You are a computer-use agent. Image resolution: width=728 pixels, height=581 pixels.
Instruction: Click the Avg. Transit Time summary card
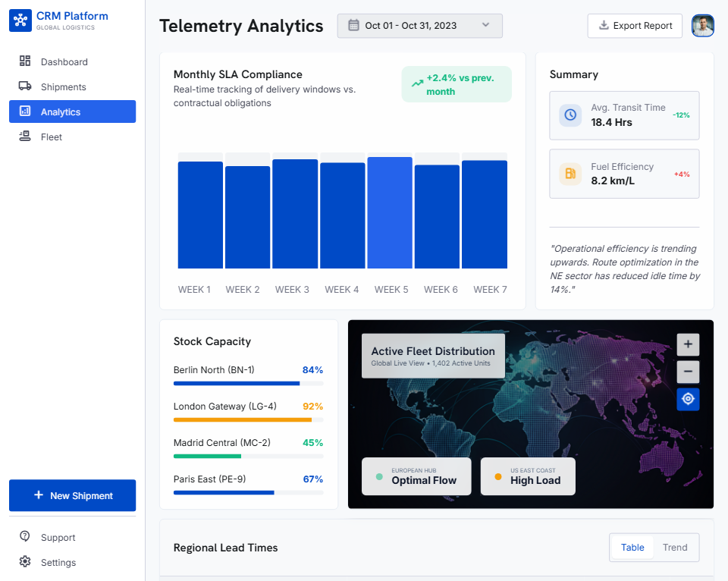(624, 115)
